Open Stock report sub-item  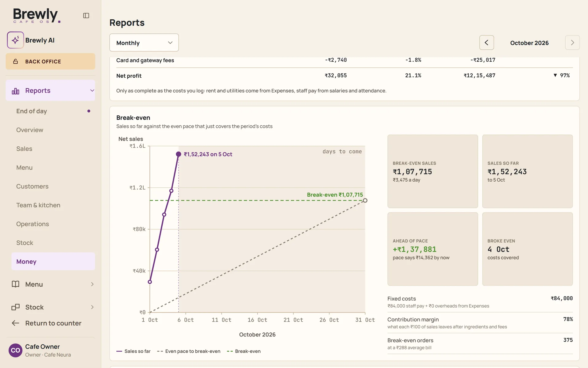pyautogui.click(x=53, y=243)
